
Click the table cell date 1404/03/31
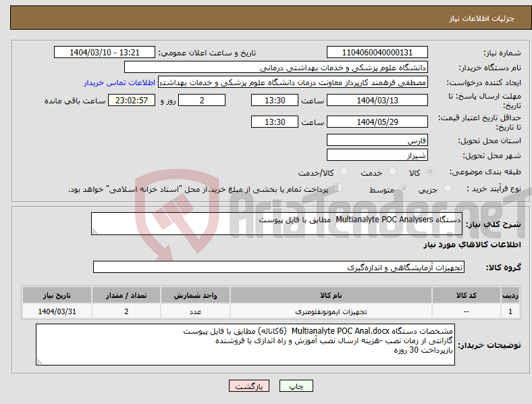[57, 311]
